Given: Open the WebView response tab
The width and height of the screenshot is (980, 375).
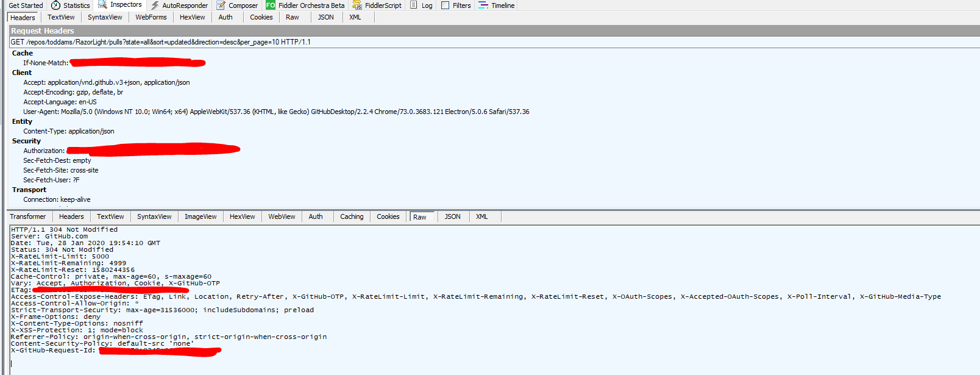Looking at the screenshot, I should (282, 216).
